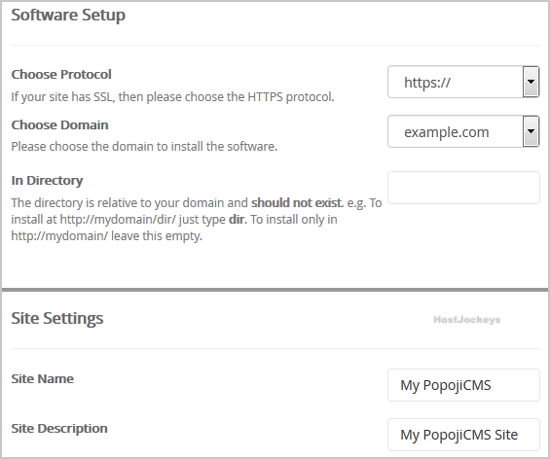Screen dimensions: 550x459
Task: Click the Site Name label
Action: pos(42,379)
